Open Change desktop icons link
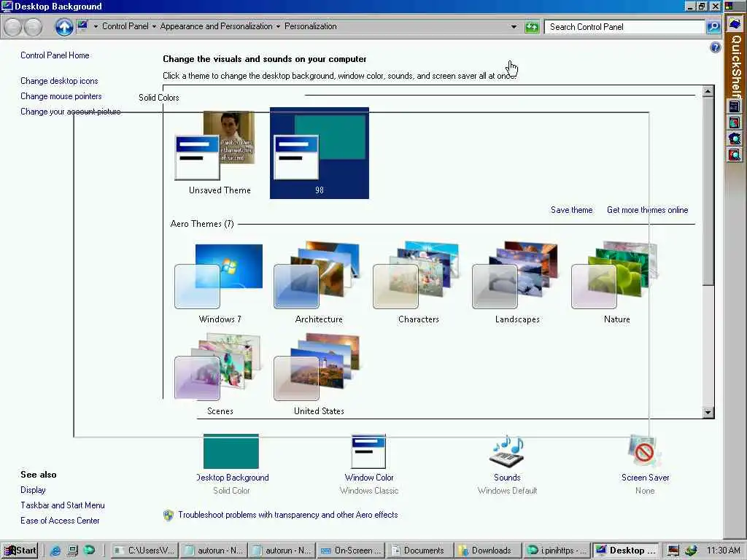Image resolution: width=747 pixels, height=560 pixels. [x=59, y=81]
